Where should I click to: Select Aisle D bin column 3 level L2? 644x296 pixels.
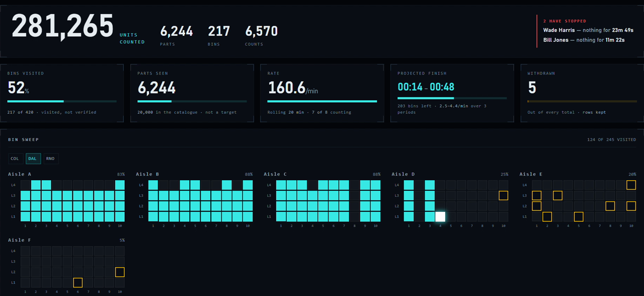[430, 206]
